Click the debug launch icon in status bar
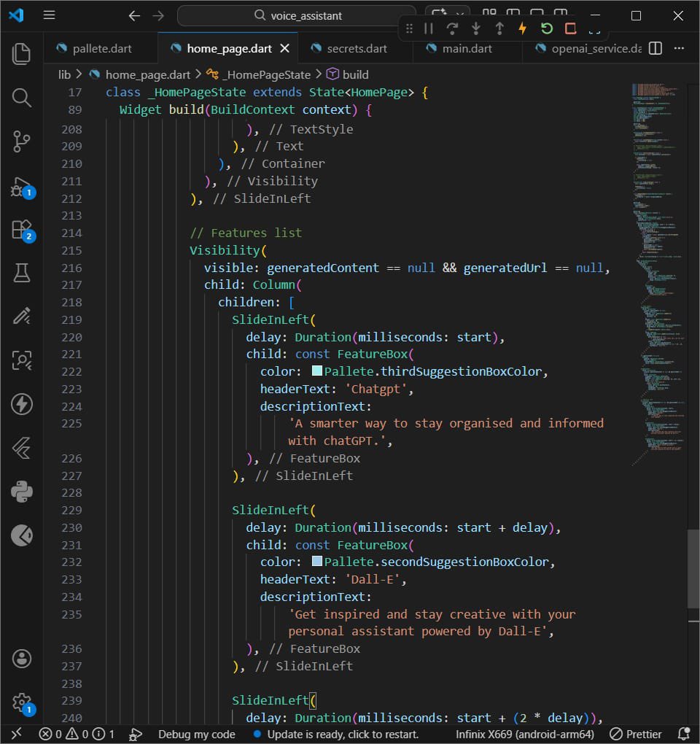This screenshot has width=700, height=744. click(135, 735)
